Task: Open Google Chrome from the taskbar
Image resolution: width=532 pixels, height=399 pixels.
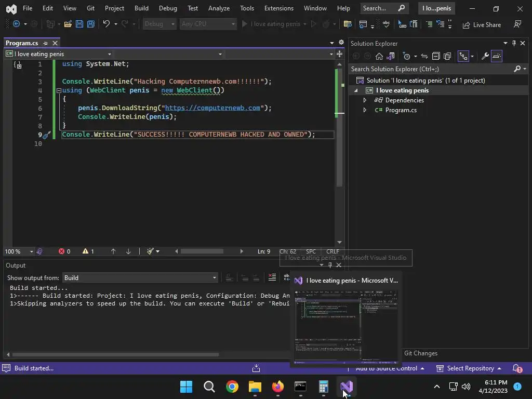Action: point(232,387)
